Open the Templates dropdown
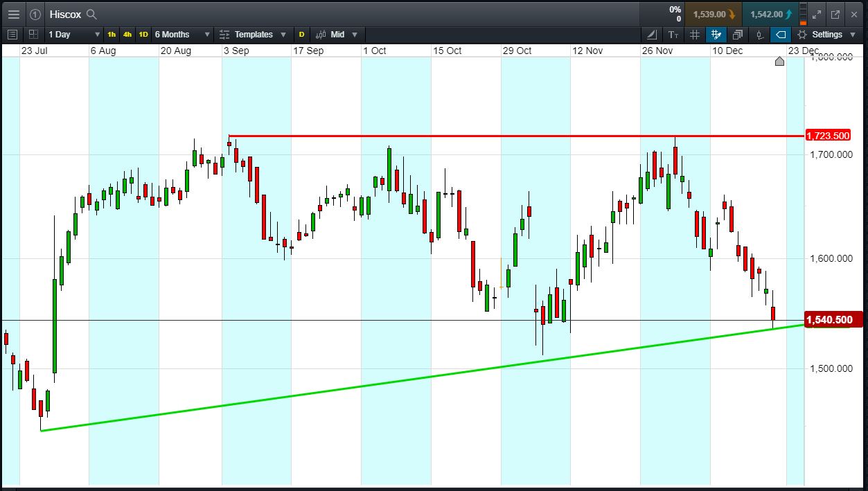The image size is (868, 491). click(253, 34)
